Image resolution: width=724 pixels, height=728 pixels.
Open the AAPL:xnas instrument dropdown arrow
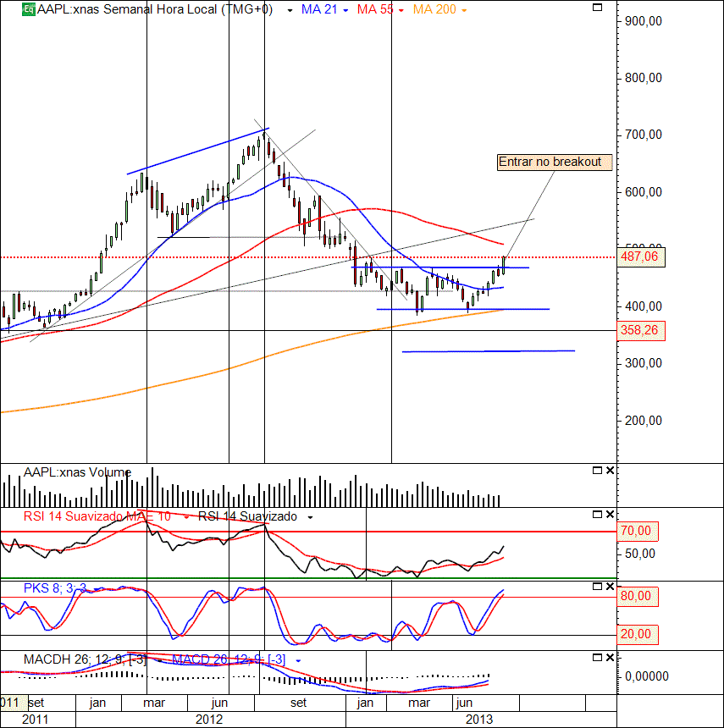pos(290,10)
